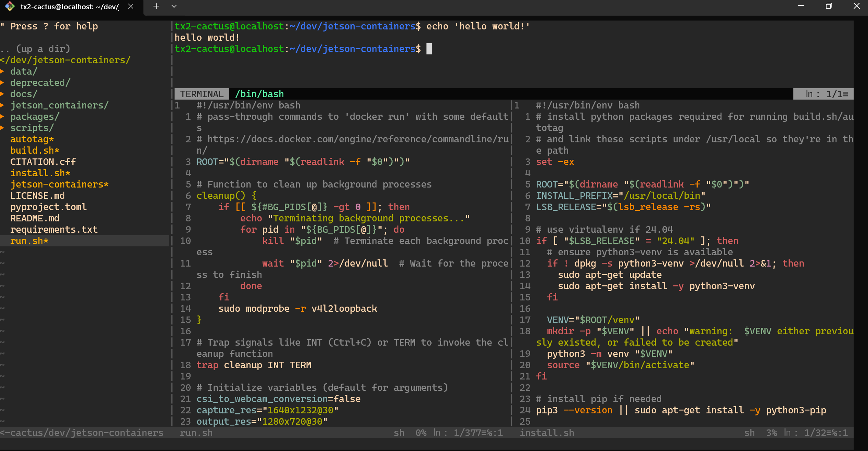Open a new terminal tab
The image size is (868, 451).
click(x=156, y=6)
